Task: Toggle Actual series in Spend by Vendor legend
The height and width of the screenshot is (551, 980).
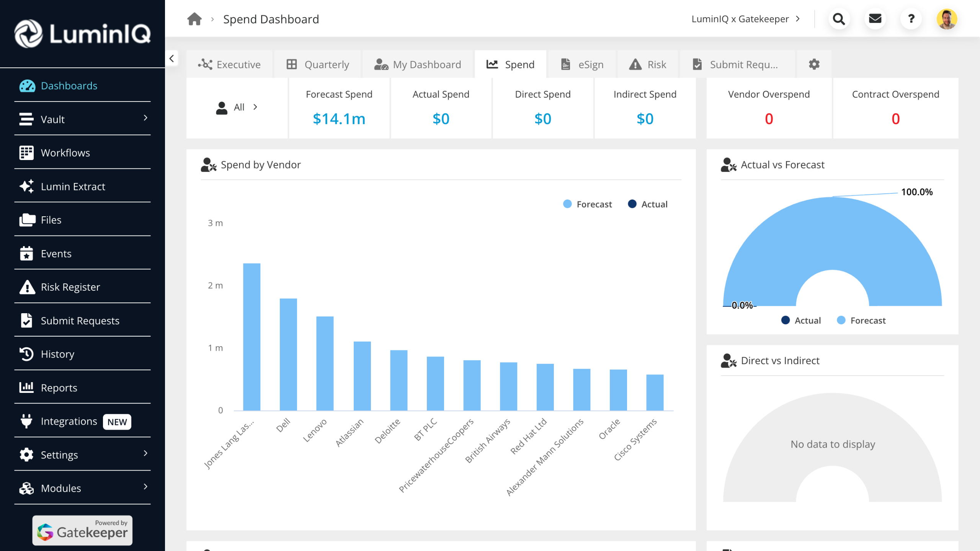Action: pyautogui.click(x=648, y=204)
